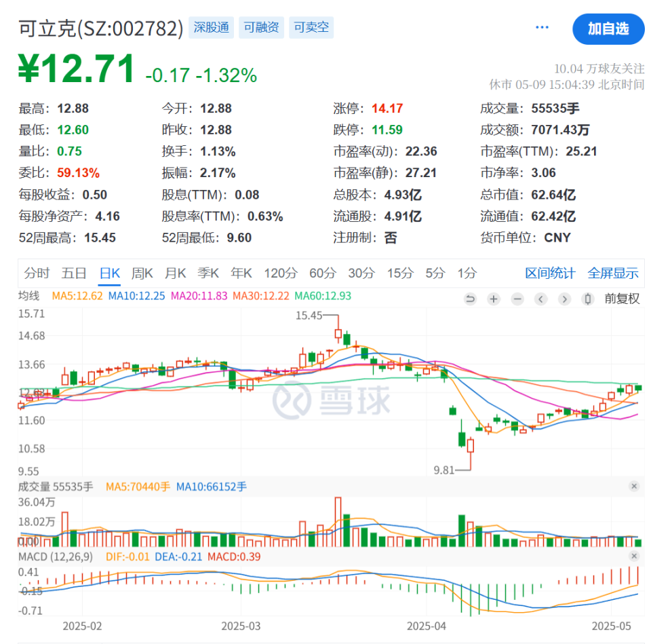Click the 可融资 tag
651x644 pixels.
coord(261,27)
